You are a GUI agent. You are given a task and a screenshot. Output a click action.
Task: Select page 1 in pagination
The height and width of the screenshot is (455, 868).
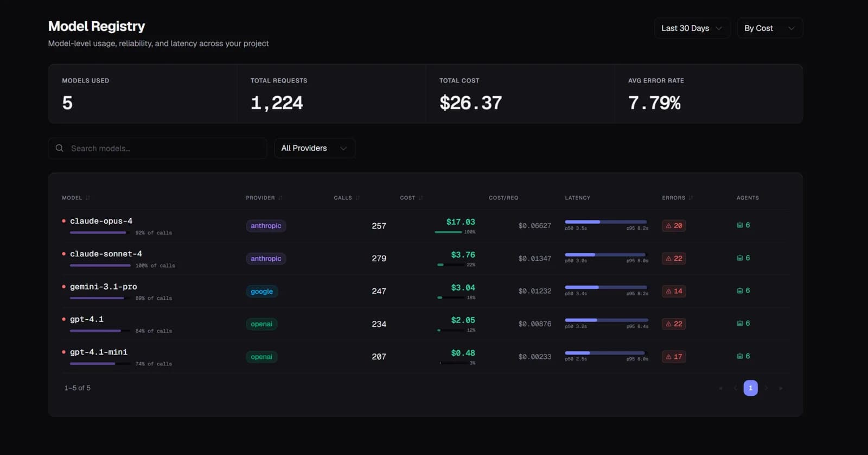click(x=751, y=388)
